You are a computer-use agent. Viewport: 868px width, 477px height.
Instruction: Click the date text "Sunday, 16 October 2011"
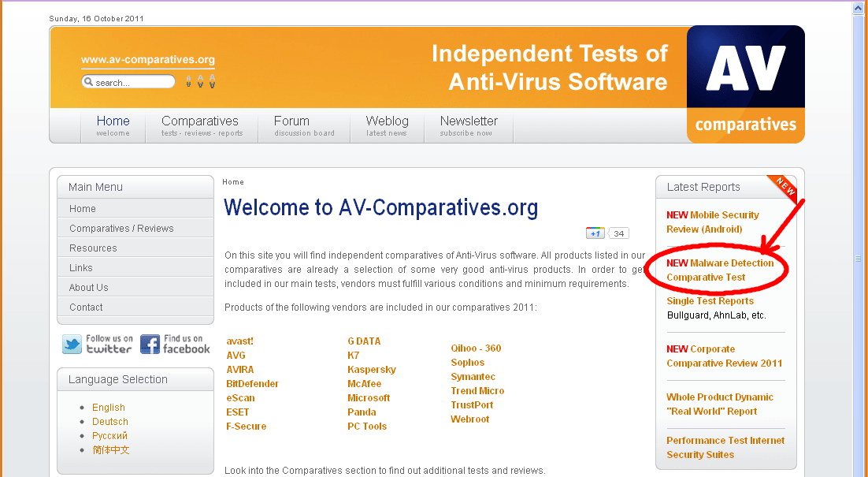tap(96, 18)
